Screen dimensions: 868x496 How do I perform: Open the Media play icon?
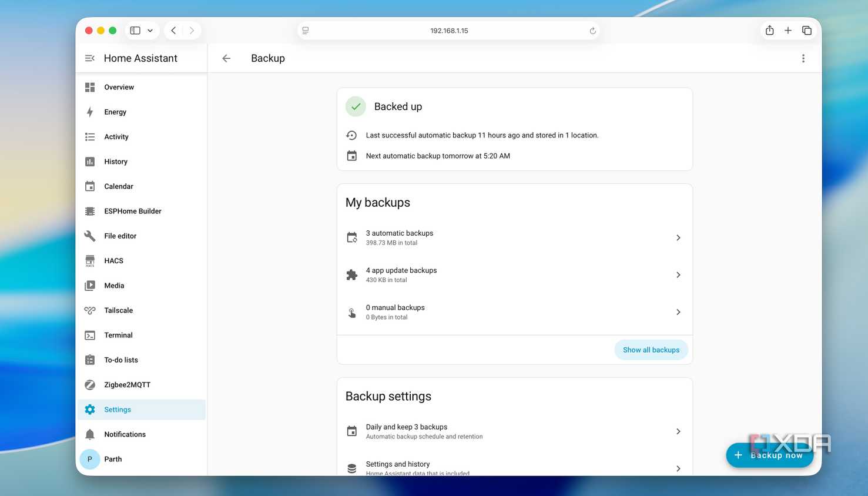(90, 286)
